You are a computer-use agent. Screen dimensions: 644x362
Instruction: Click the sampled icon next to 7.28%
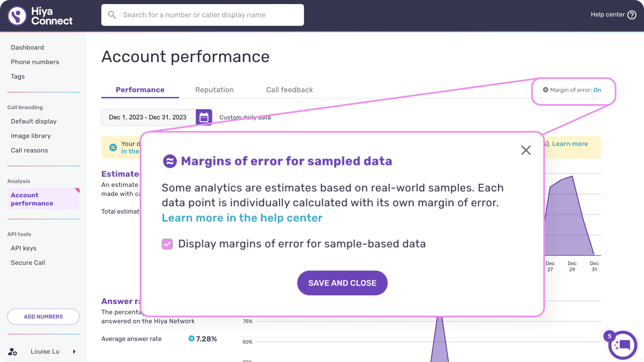191,338
